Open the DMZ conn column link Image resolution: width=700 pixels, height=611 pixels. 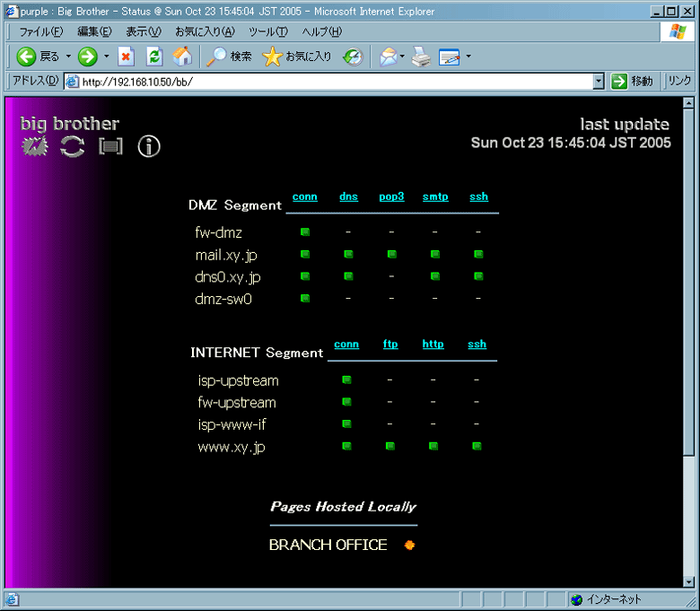tap(305, 196)
